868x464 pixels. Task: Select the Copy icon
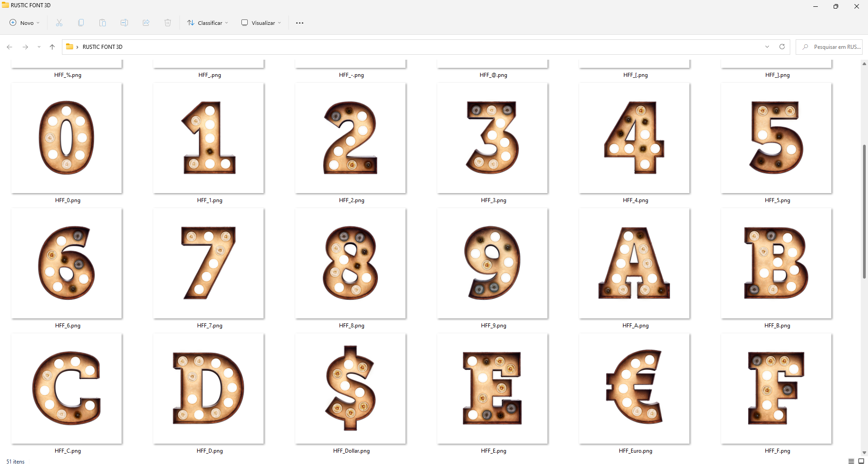coord(80,23)
